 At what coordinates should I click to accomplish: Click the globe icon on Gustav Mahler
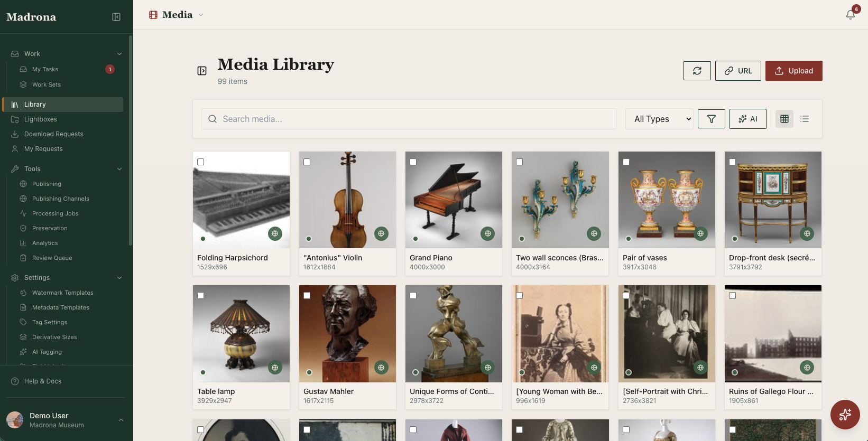pyautogui.click(x=381, y=368)
